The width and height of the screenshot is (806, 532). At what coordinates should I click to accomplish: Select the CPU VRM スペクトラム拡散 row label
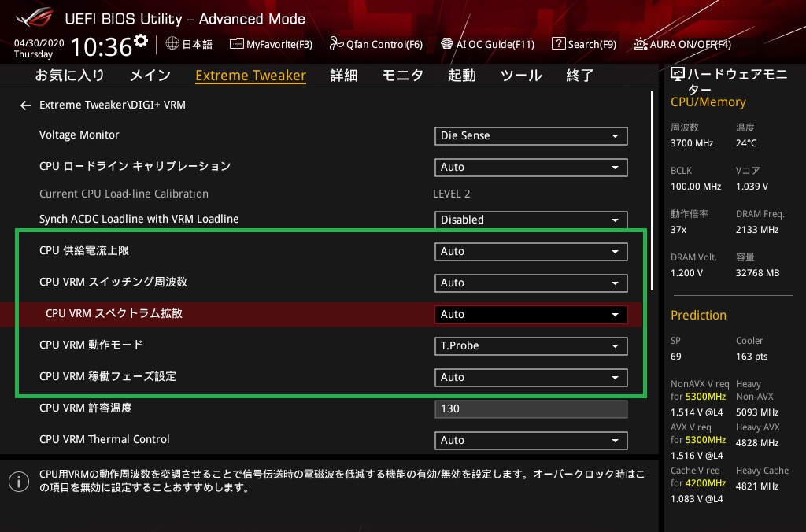[114, 313]
